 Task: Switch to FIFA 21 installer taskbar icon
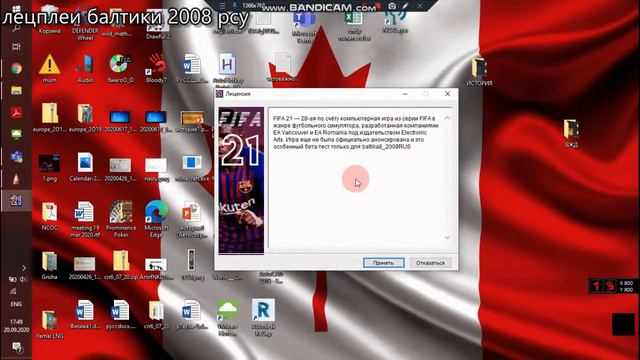coord(16,200)
